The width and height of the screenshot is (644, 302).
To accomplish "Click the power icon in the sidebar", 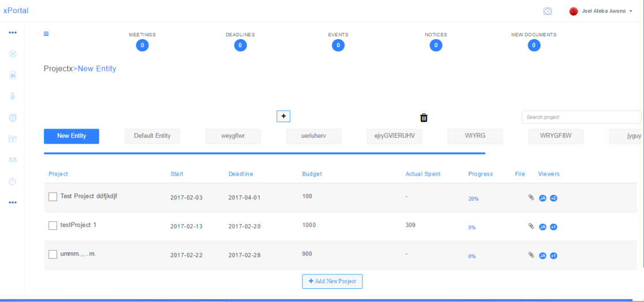I will [x=13, y=182].
